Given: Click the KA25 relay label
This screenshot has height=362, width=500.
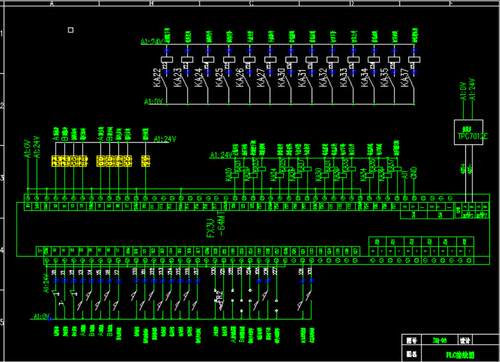Looking at the screenshot, I should tap(219, 78).
